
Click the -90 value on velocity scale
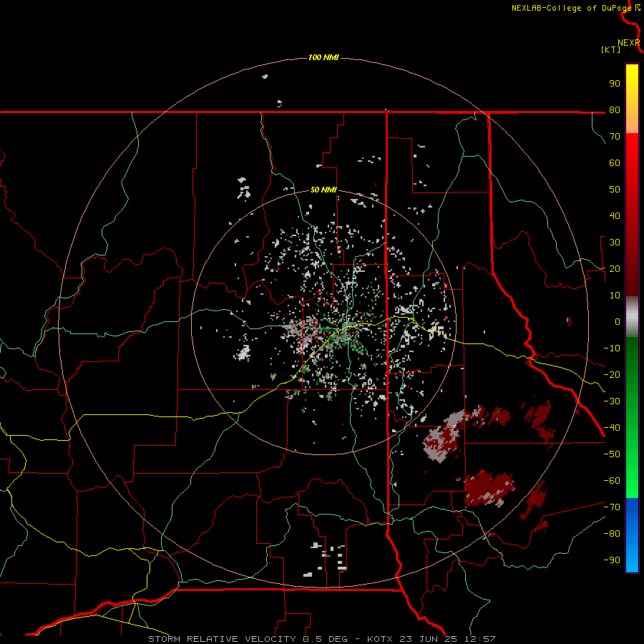click(612, 560)
